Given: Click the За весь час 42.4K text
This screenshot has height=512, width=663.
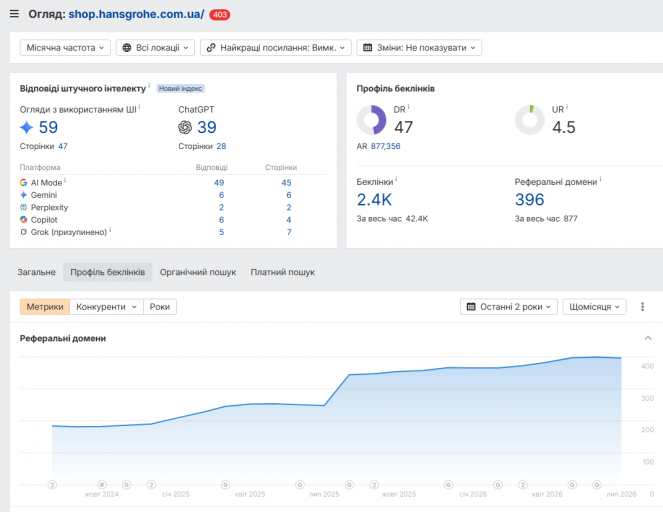Looking at the screenshot, I should [392, 219].
